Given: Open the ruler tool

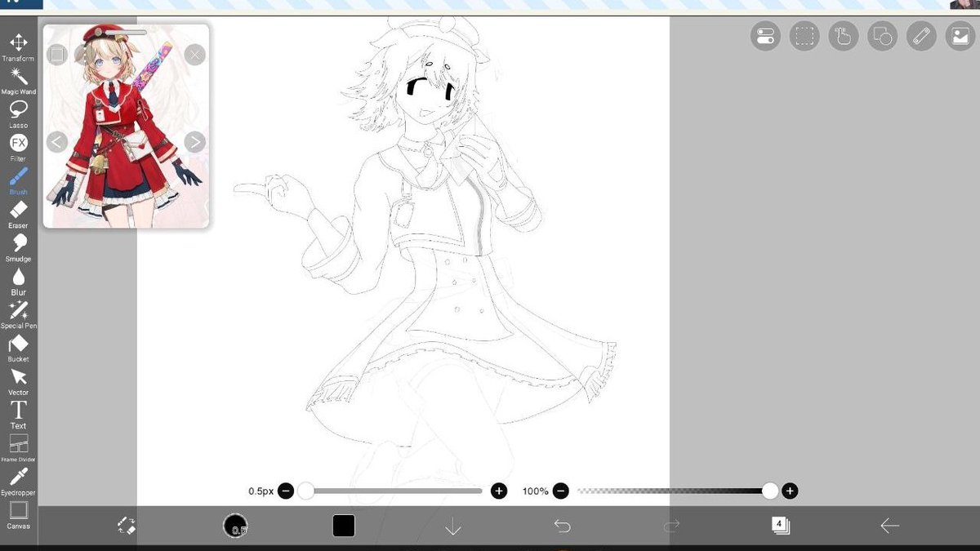Looking at the screenshot, I should [922, 36].
